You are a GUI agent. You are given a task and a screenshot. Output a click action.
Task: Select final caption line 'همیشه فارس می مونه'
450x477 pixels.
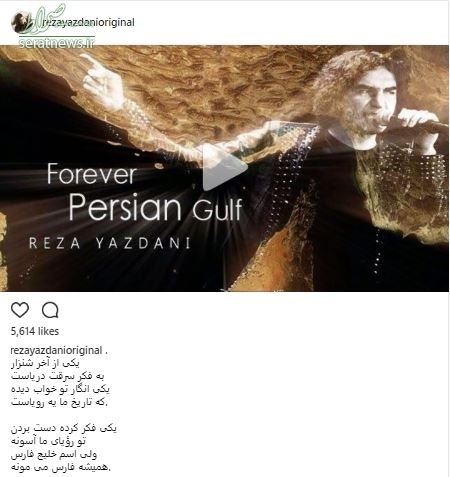[x=60, y=467]
